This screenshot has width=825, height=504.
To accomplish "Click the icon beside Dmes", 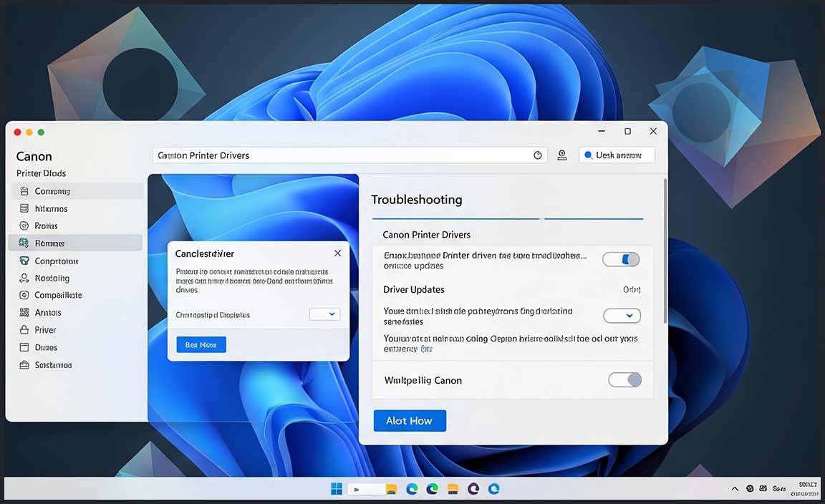I will [24, 347].
